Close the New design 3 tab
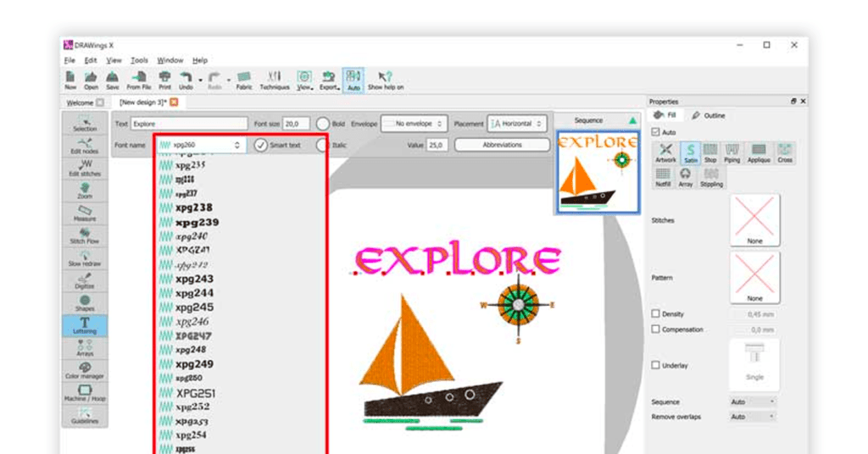This screenshot has width=868, height=454. tap(174, 102)
